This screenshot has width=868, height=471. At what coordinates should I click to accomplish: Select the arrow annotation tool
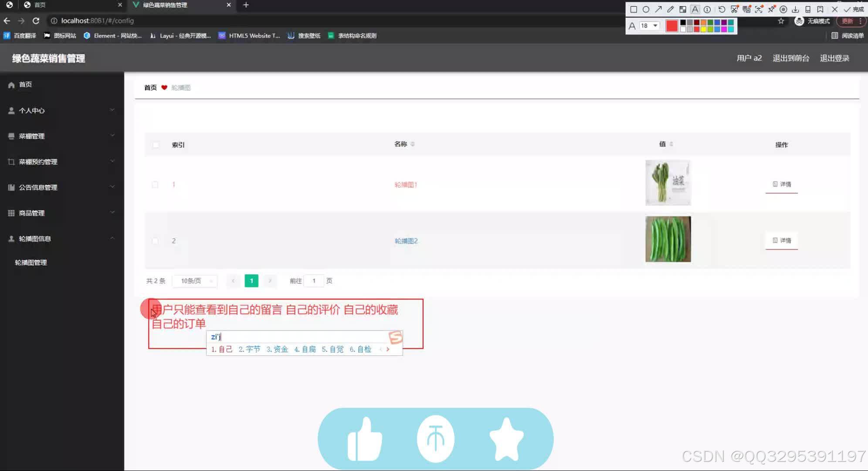click(658, 9)
